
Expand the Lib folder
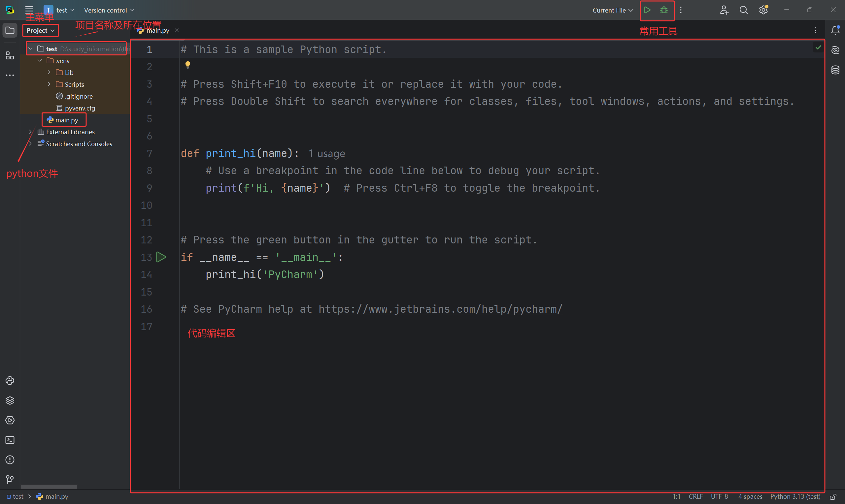click(49, 72)
